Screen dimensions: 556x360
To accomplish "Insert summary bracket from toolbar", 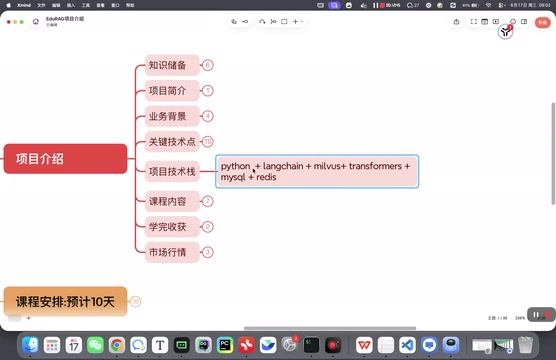I will point(273,22).
